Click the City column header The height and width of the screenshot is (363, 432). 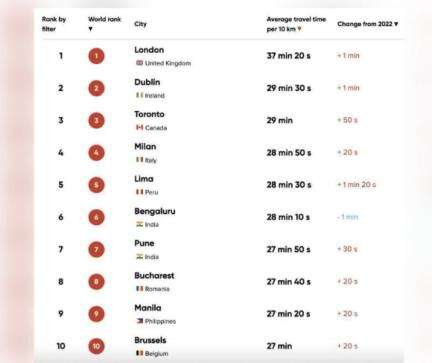[x=140, y=24]
